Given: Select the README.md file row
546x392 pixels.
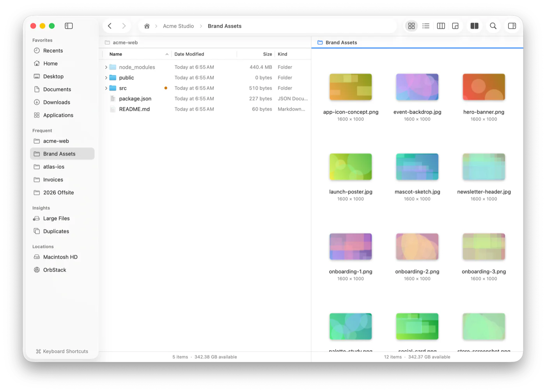Looking at the screenshot, I should pyautogui.click(x=205, y=109).
